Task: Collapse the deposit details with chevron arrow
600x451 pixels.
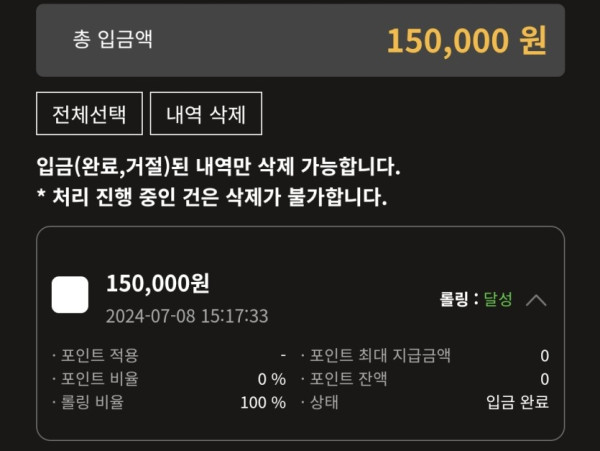Action: (536, 300)
